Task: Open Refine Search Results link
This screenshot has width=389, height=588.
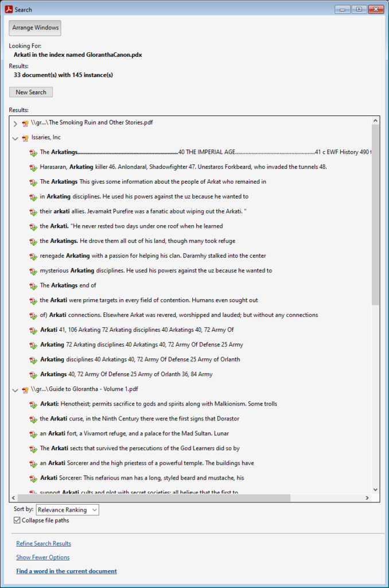Action: pos(44,543)
